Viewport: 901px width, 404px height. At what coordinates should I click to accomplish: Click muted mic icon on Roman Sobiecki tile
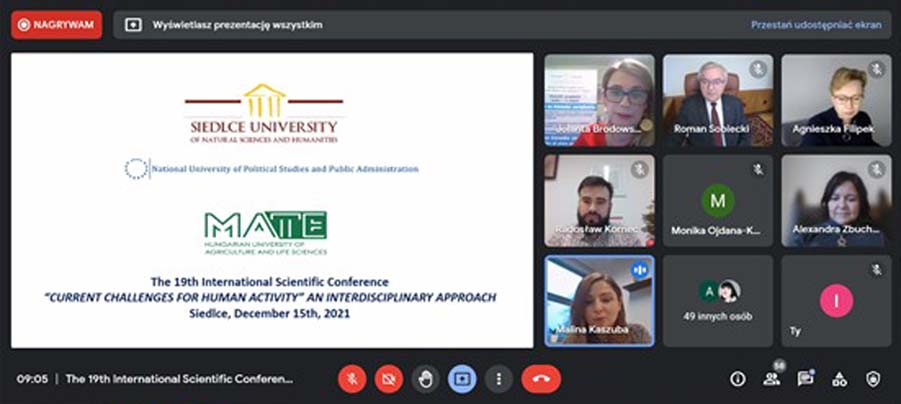[x=758, y=70]
